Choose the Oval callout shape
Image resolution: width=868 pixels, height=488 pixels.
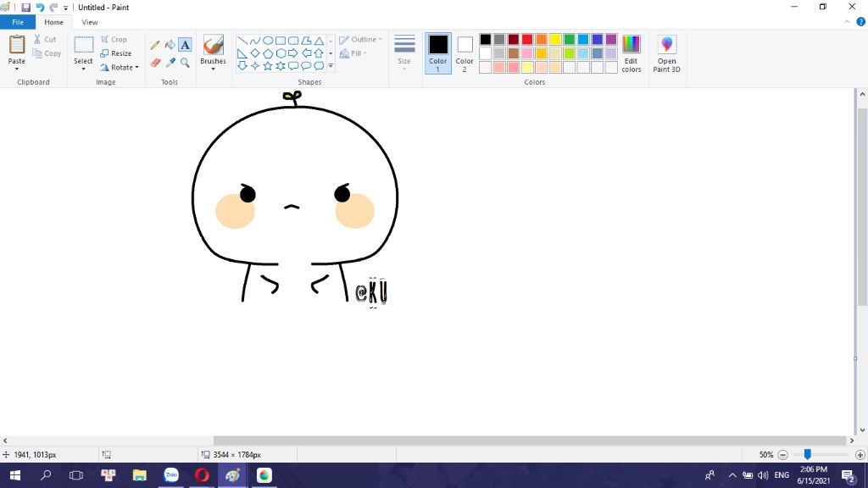pyautogui.click(x=306, y=66)
